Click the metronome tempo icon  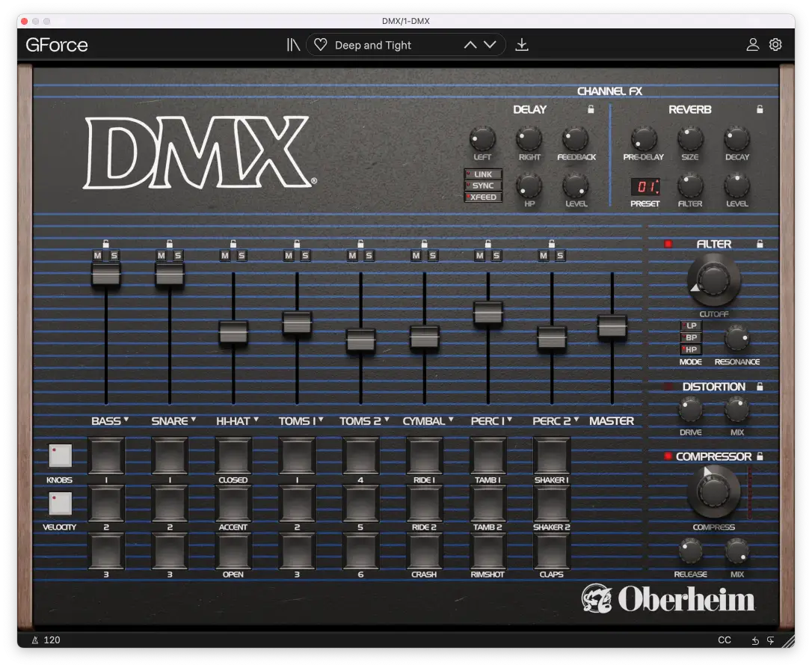(x=35, y=640)
